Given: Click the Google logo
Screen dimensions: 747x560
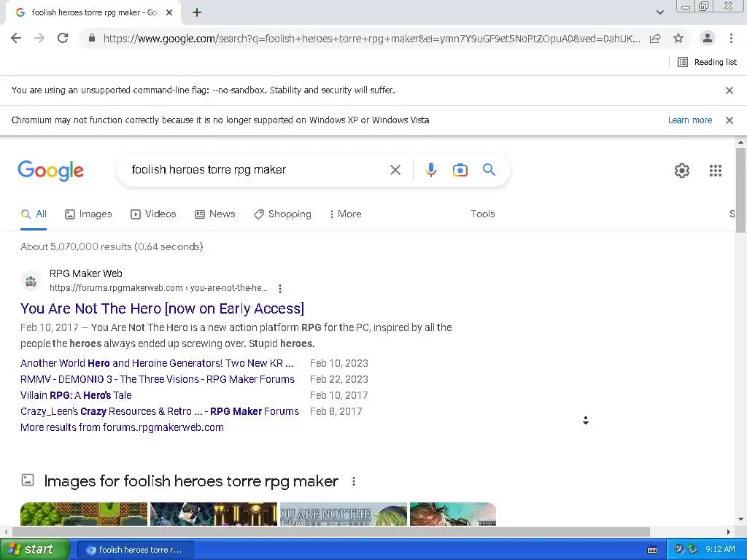Looking at the screenshot, I should pyautogui.click(x=51, y=171).
